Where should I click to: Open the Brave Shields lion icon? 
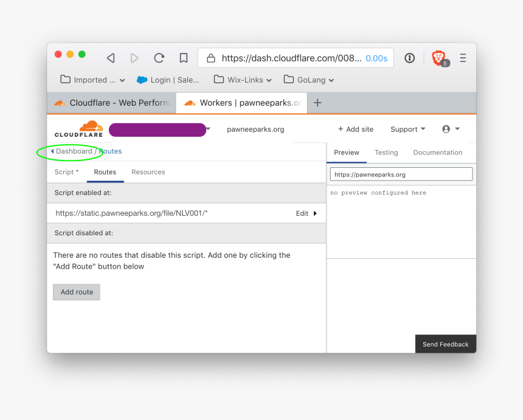[x=438, y=58]
